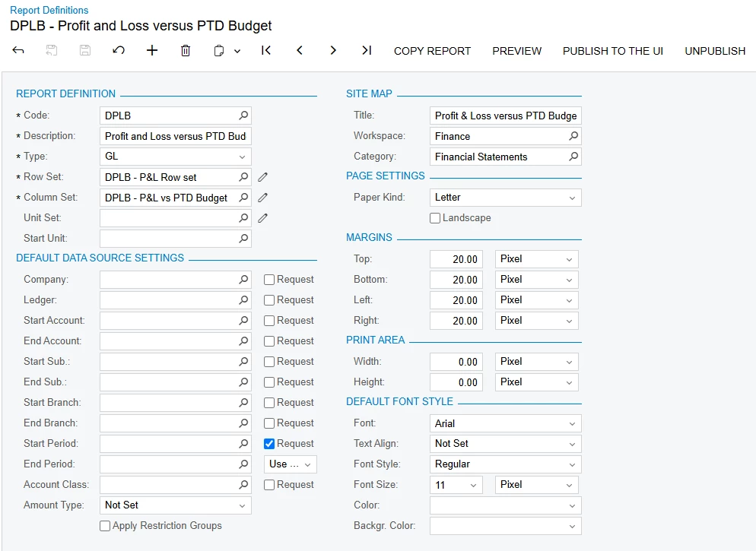Viewport: 756px width, 551px height.
Task: Click the COPY REPORT command
Action: point(432,51)
